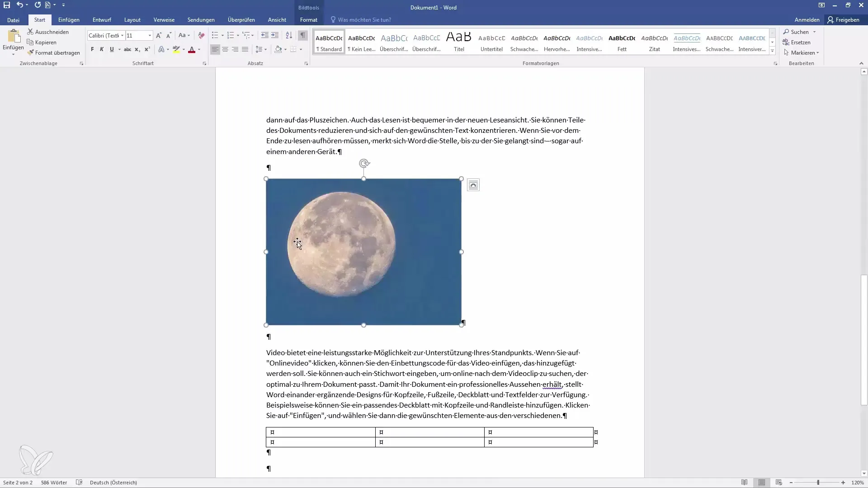Switch to the Layout tab

point(132,20)
